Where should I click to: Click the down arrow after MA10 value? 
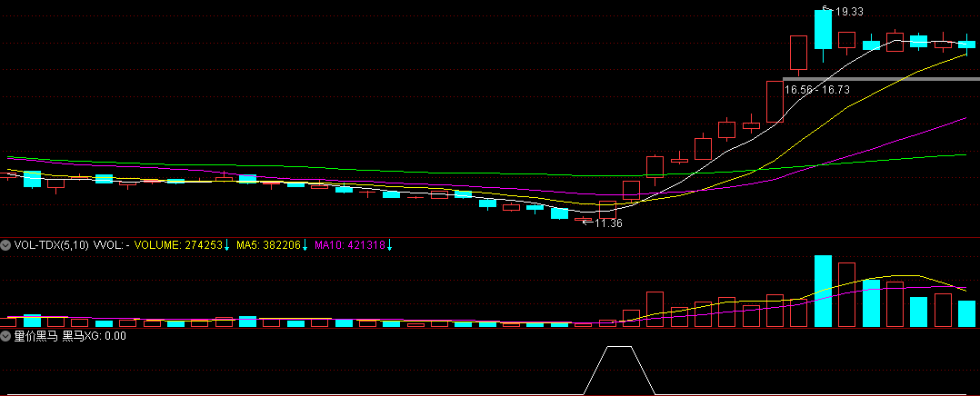[x=389, y=245]
